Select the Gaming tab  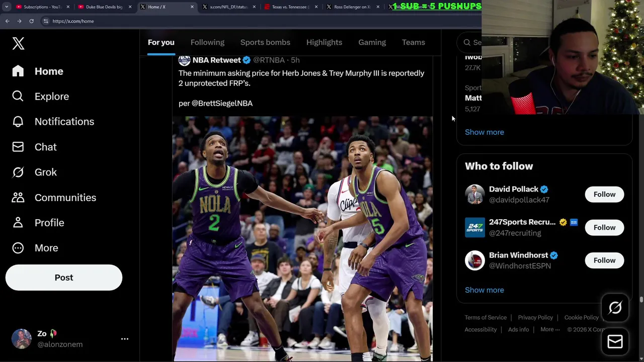(372, 42)
